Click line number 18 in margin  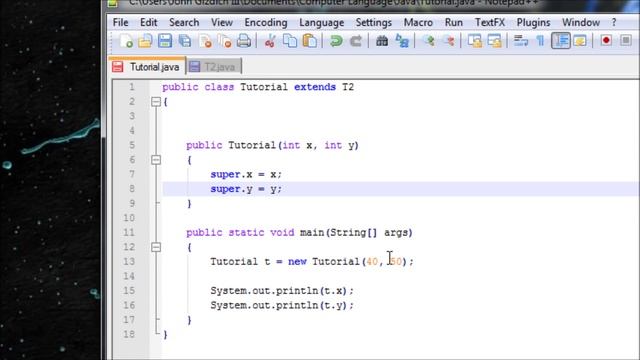129,334
